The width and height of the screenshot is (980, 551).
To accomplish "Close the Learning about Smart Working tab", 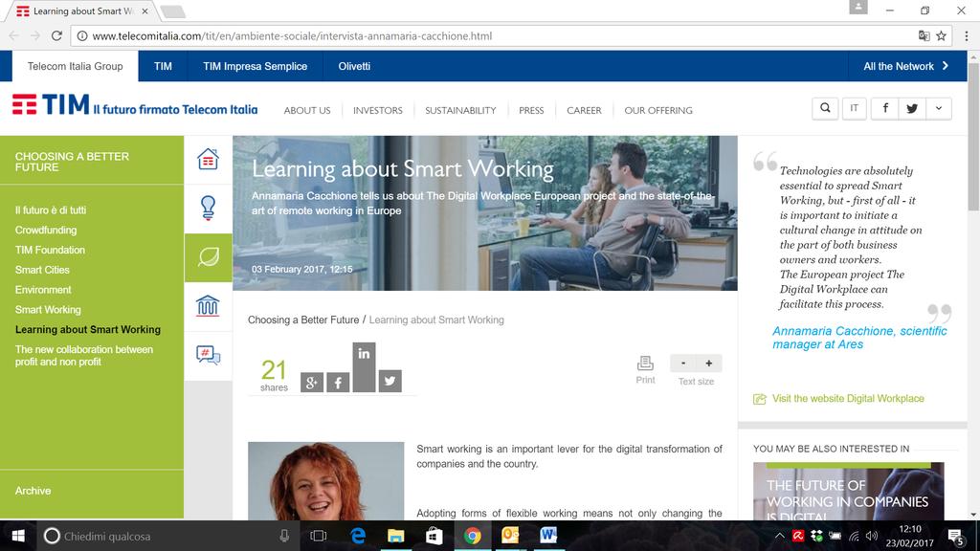I will pyautogui.click(x=145, y=11).
